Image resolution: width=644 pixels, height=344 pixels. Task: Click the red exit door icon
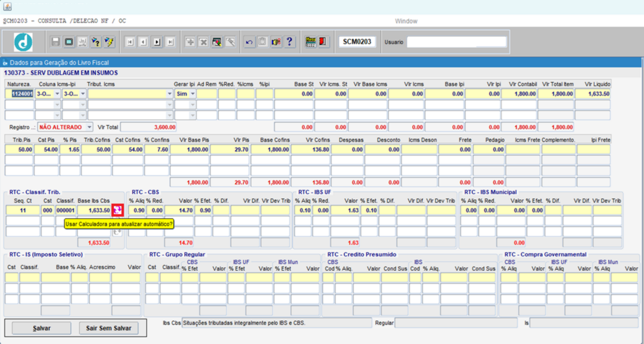point(323,42)
